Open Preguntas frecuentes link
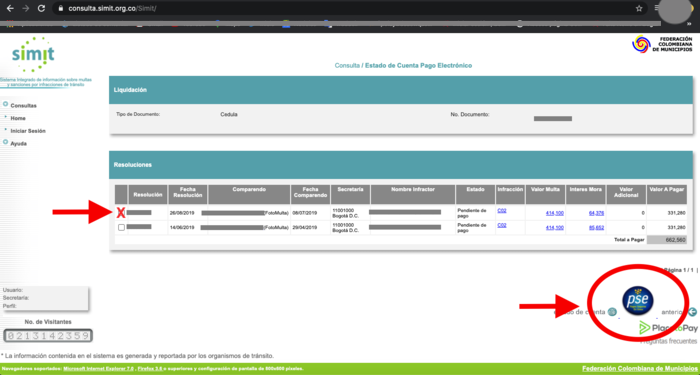The width and height of the screenshot is (700, 375). click(668, 341)
